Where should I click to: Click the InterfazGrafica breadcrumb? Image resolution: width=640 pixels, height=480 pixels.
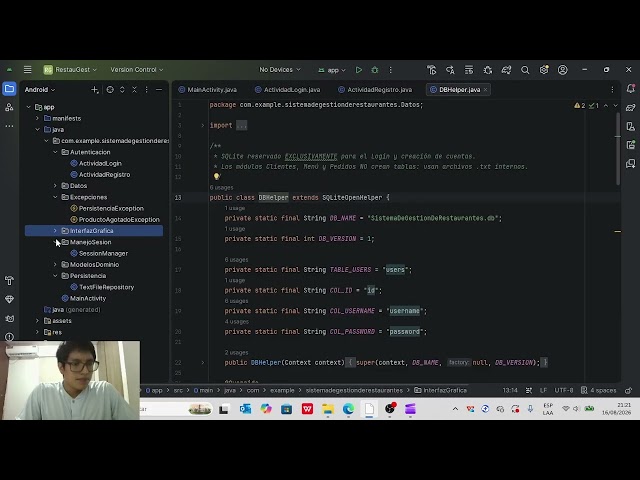[x=440, y=390]
